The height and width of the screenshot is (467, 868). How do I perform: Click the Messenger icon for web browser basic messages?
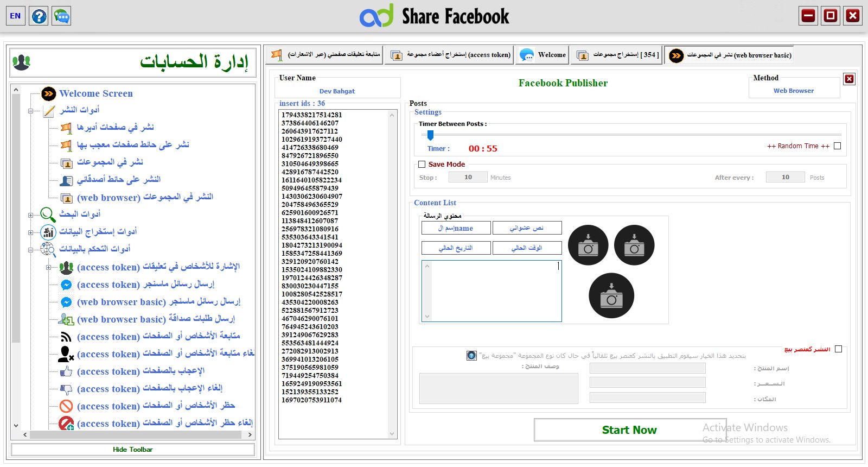coord(66,302)
